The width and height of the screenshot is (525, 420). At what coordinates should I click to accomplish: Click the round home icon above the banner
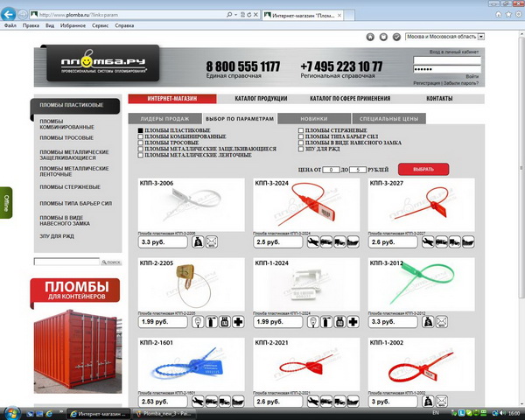[x=370, y=37]
